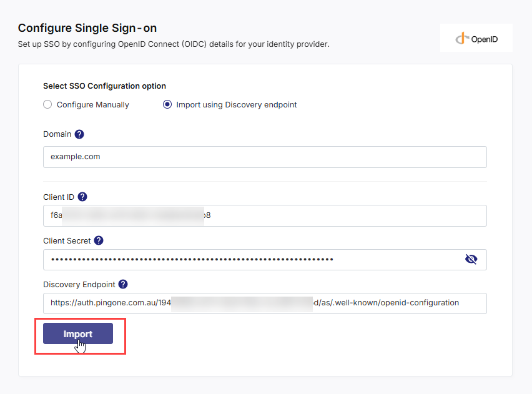
Task: Click the Client ID help icon
Action: [x=81, y=197]
